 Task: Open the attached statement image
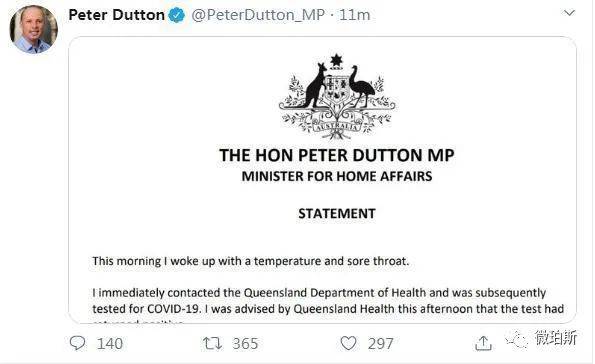pos(322,180)
